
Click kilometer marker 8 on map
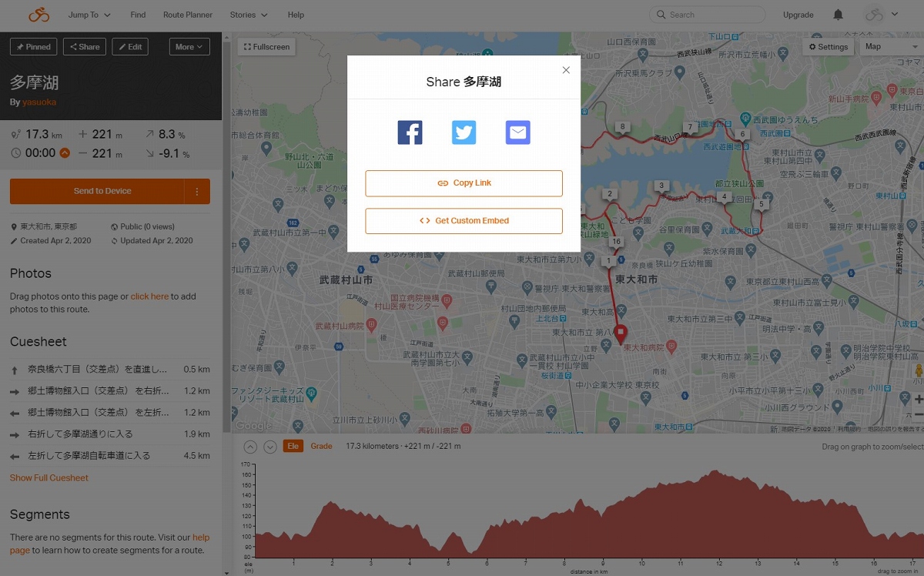(622, 127)
